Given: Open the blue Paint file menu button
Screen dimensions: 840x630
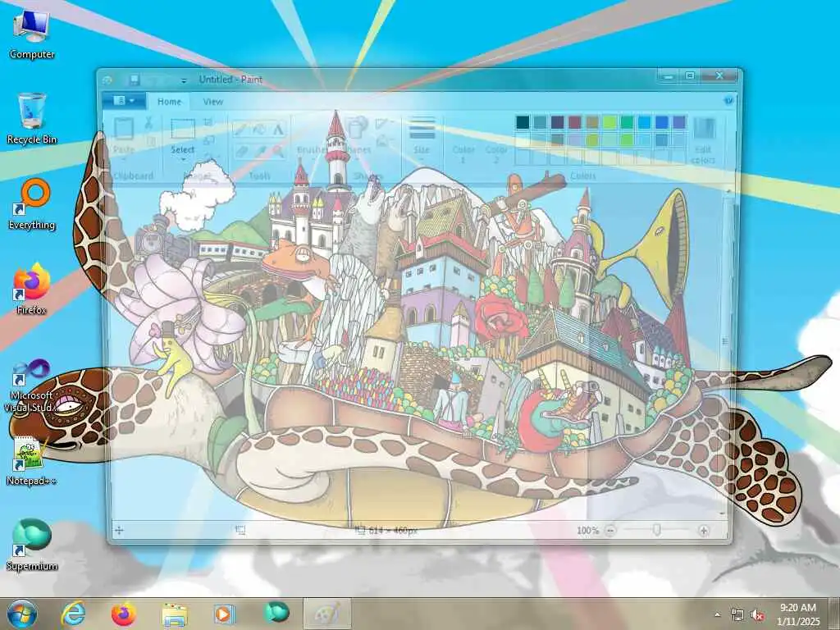Looking at the screenshot, I should (124, 101).
